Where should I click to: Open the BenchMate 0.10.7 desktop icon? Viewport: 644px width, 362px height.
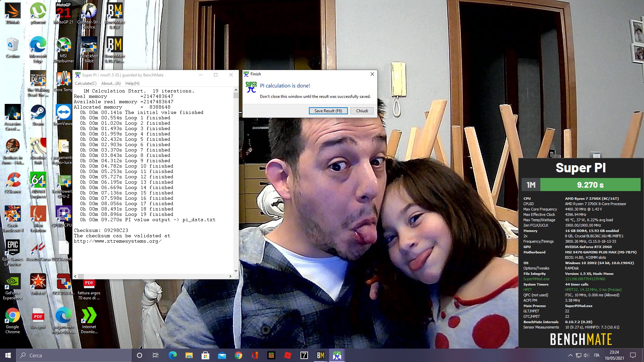[115, 16]
